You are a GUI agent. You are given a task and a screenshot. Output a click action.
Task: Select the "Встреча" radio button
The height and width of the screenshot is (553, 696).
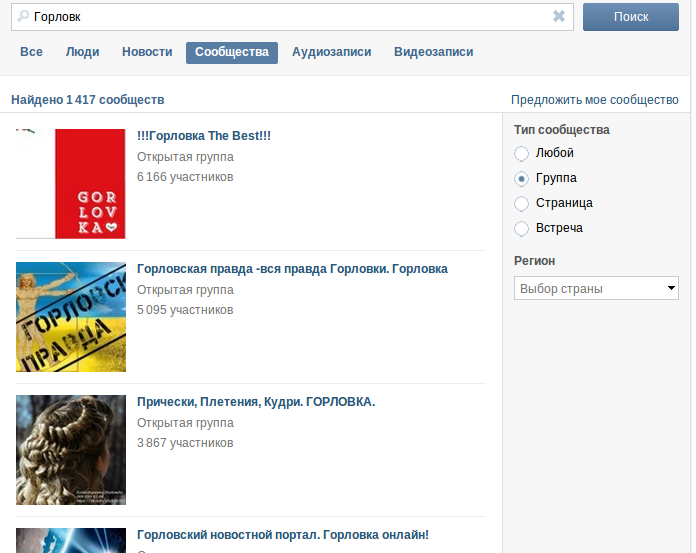(x=522, y=229)
